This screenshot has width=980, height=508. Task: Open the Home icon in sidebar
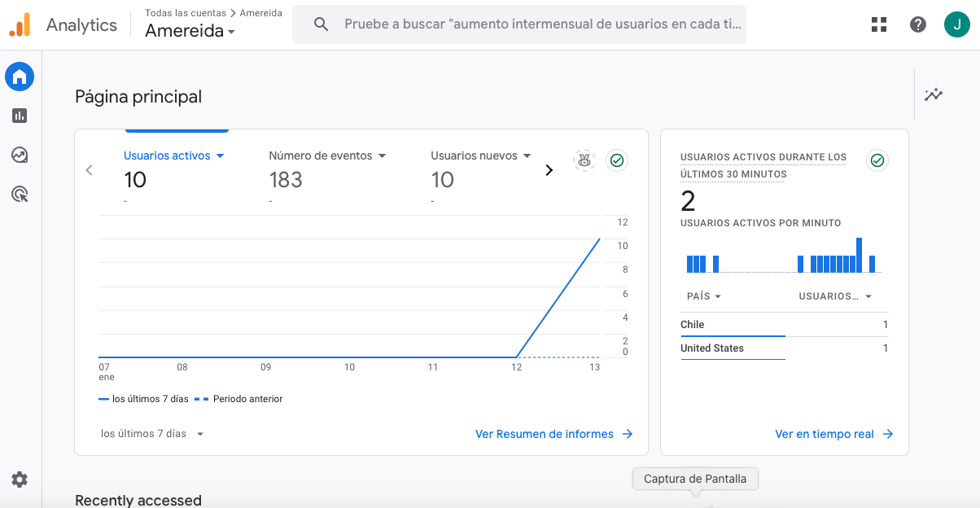coord(20,77)
